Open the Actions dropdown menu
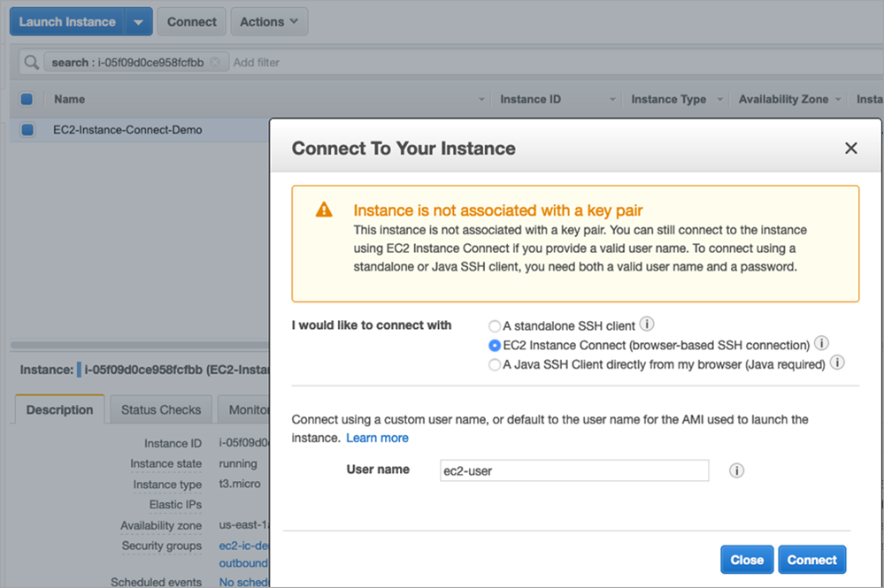This screenshot has width=884, height=588. coord(269,22)
